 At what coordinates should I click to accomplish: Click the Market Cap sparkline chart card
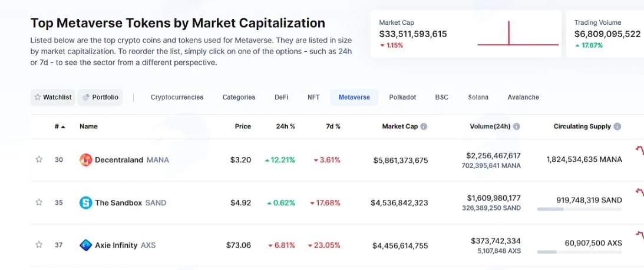[x=465, y=34]
